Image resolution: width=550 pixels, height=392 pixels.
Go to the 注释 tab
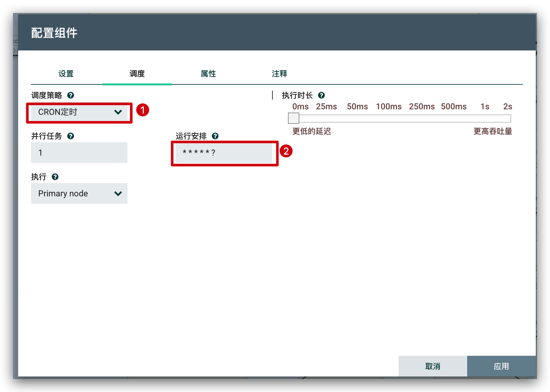[x=280, y=74]
